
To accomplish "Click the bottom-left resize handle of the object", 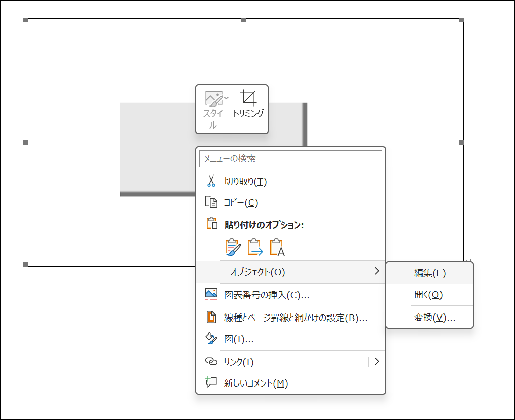I will point(26,264).
